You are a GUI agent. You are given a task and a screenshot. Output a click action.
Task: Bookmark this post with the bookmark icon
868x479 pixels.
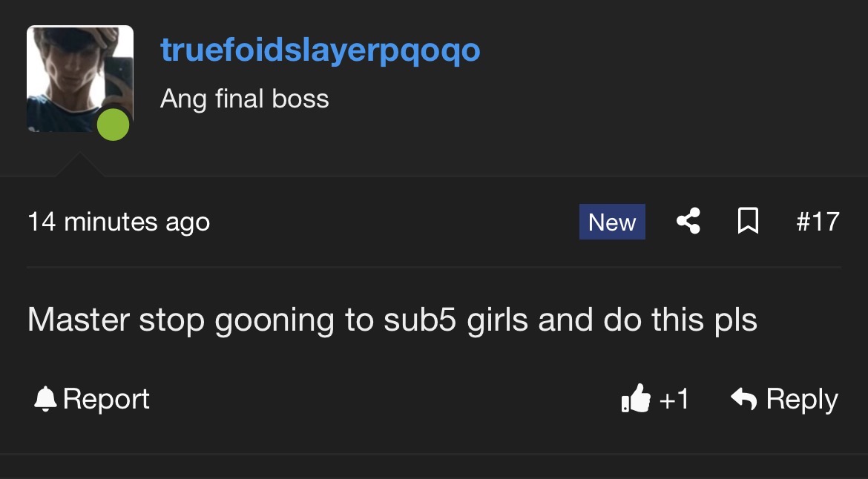tap(748, 221)
